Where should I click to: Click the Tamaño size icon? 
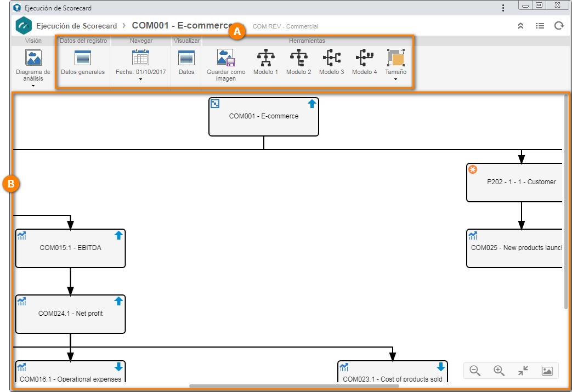tap(396, 58)
